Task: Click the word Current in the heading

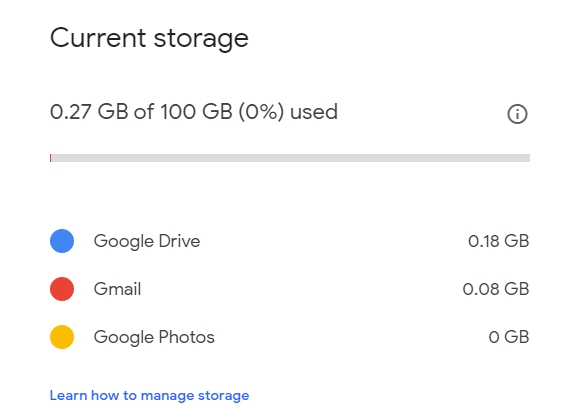Action: 98,38
